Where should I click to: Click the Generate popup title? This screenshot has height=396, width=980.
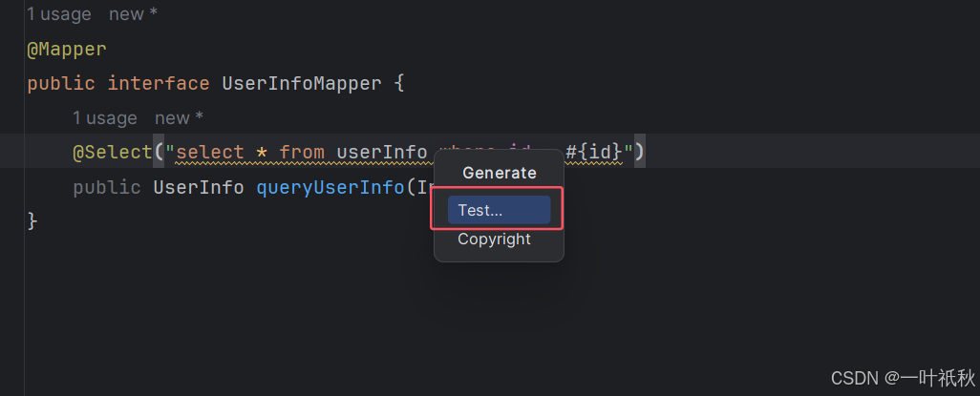point(499,174)
